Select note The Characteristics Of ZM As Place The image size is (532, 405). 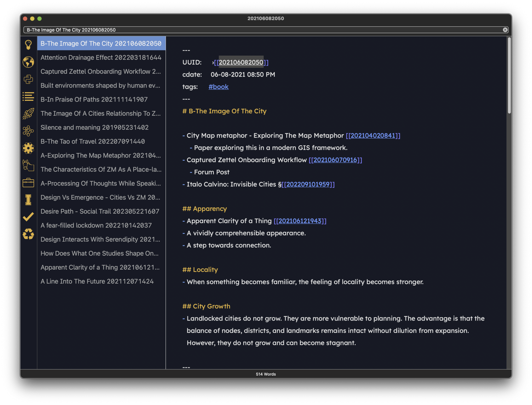tap(101, 169)
